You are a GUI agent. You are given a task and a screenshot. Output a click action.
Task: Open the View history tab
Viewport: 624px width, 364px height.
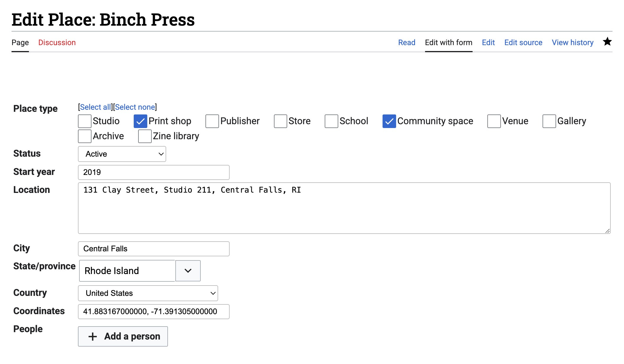point(572,42)
